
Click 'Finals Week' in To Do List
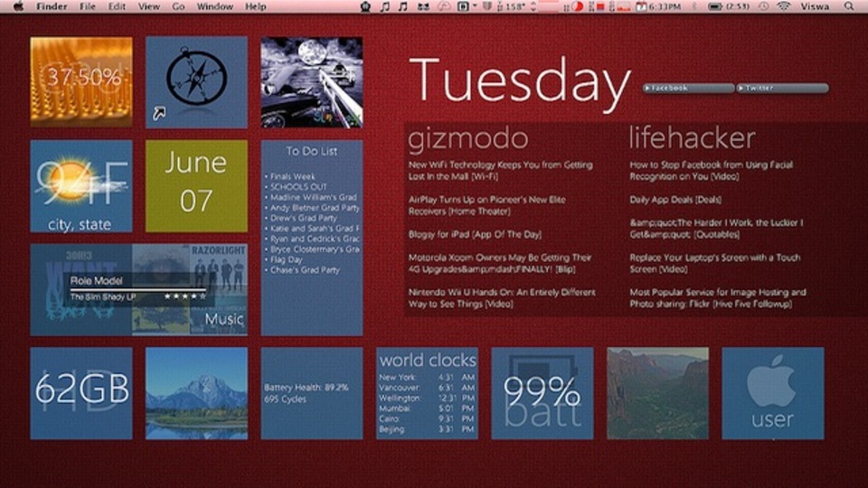[293, 176]
